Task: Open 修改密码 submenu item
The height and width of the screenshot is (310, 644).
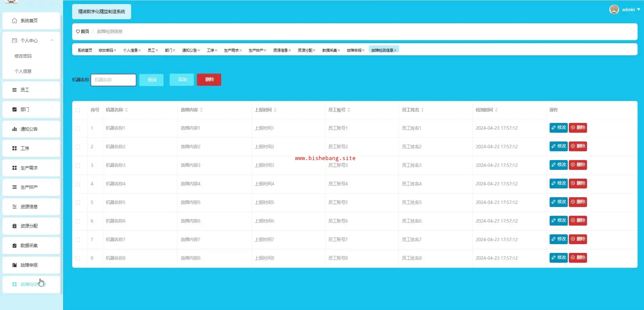Action: click(23, 56)
